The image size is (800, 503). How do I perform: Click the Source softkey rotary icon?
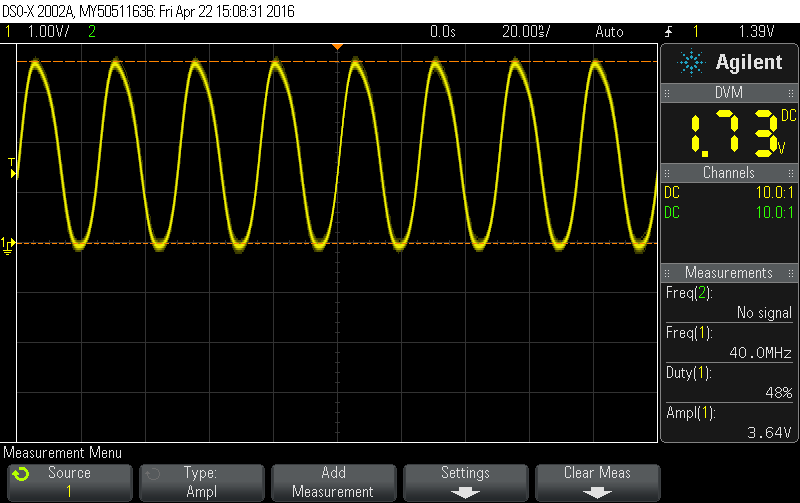pyautogui.click(x=21, y=474)
